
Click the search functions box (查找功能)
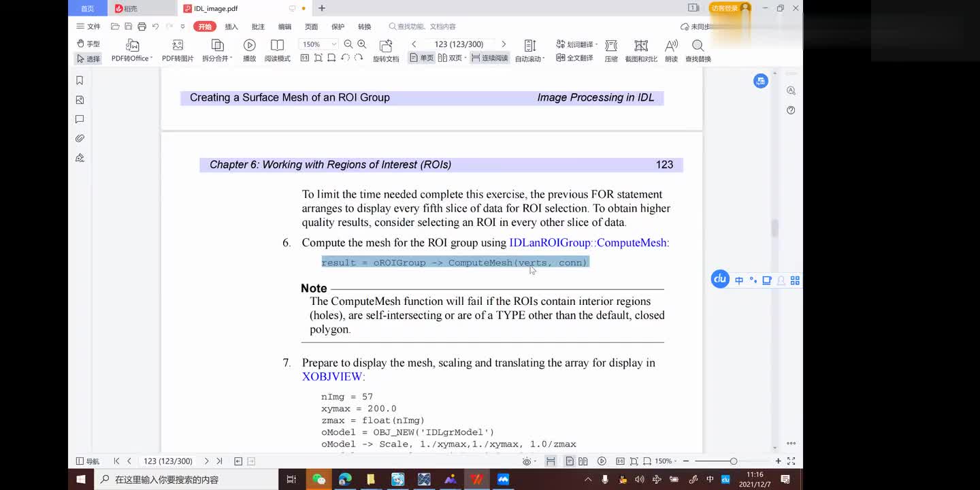coord(422,27)
